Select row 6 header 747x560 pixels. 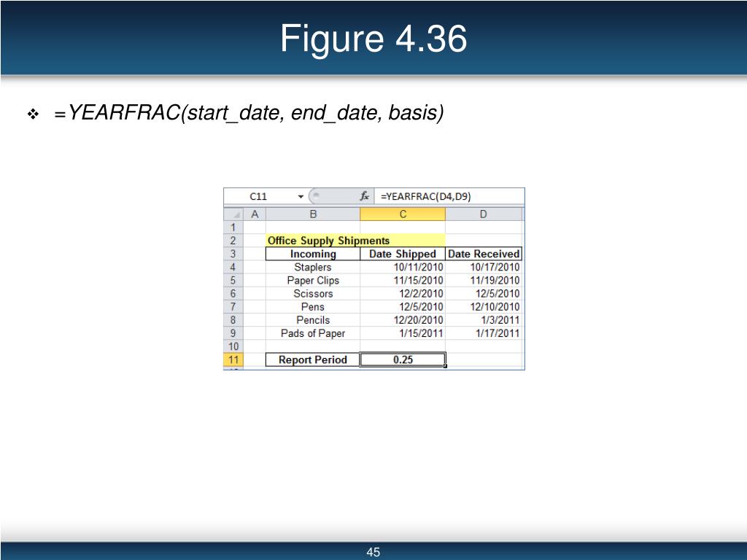point(233,293)
